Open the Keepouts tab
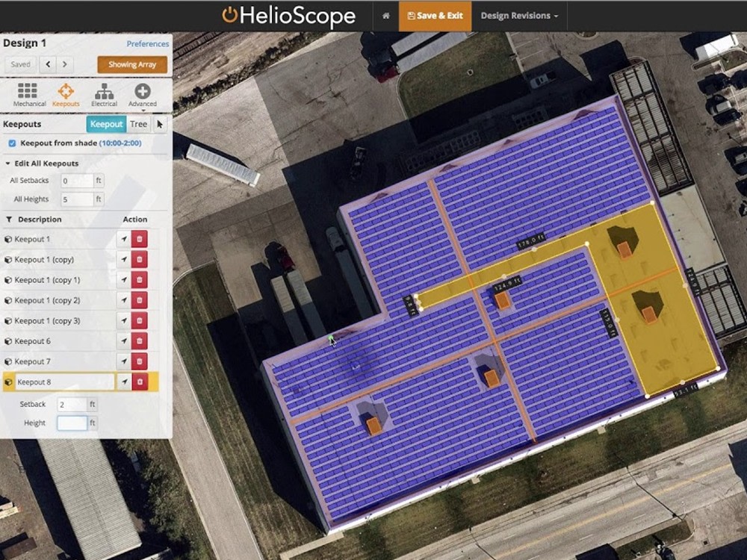Image resolution: width=747 pixels, height=560 pixels. [x=66, y=95]
